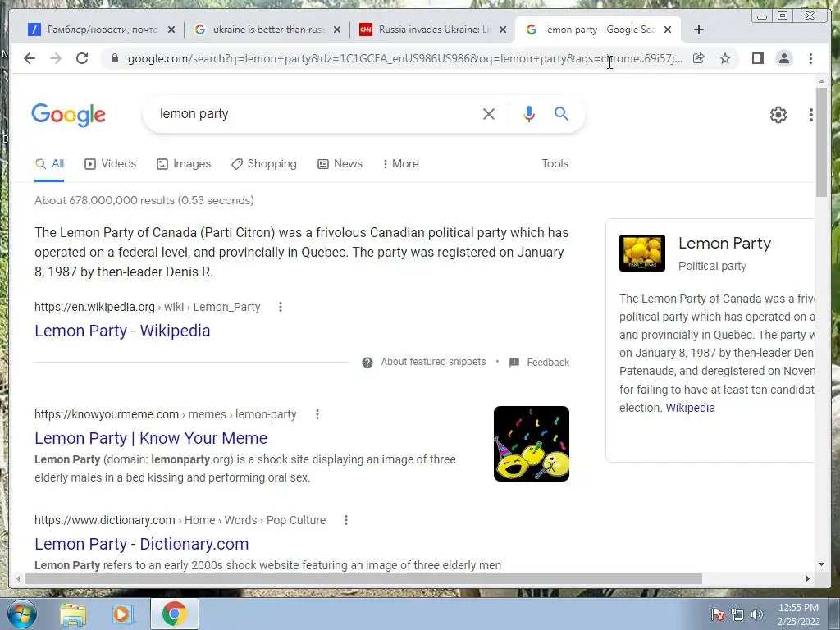Start voice search with the microphone
The width and height of the screenshot is (840, 630).
coord(529,113)
